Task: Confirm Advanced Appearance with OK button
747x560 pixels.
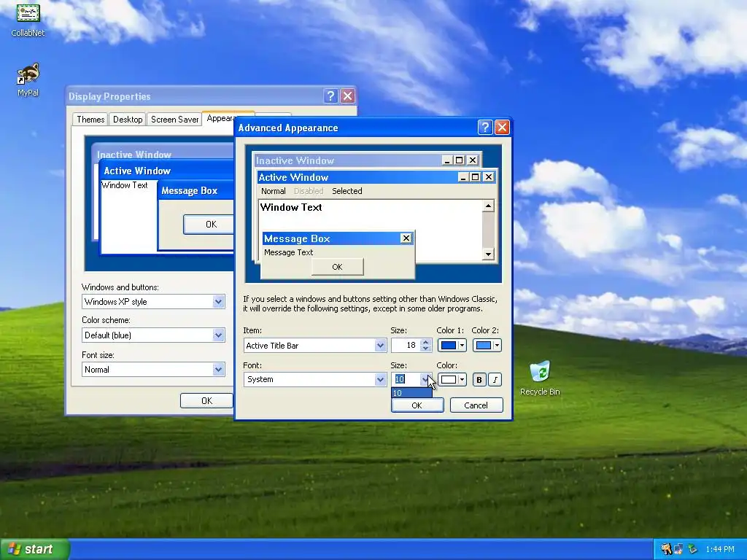Action: [417, 405]
